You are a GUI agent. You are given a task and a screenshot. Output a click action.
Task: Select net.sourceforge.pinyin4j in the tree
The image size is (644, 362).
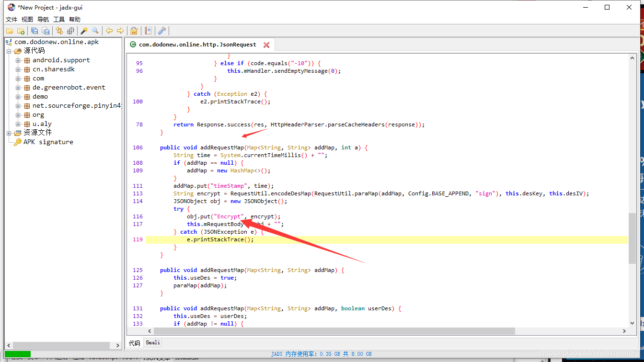click(x=77, y=106)
